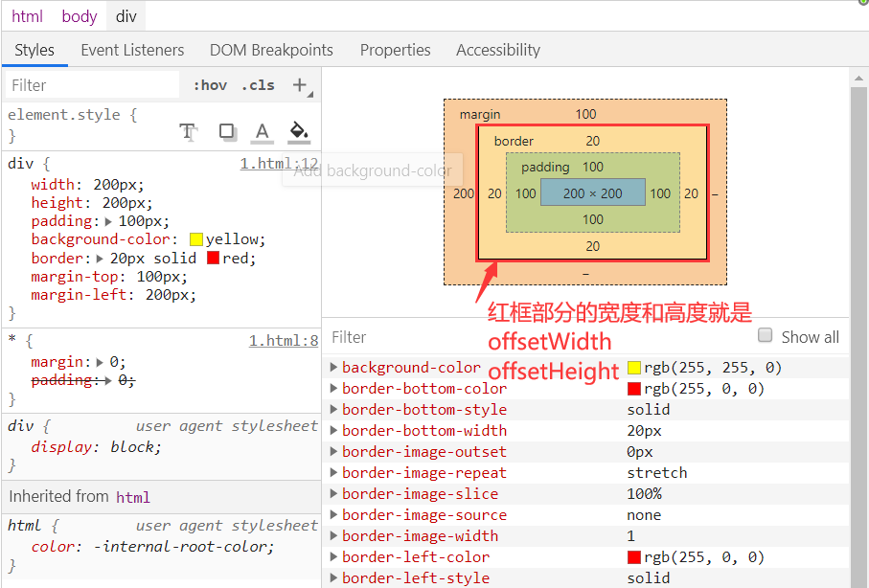
Task: Open source link 1.html:12
Action: 279,163
